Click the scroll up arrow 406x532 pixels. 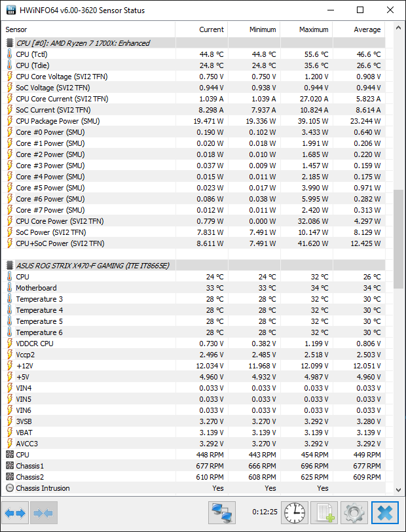tap(399, 28)
